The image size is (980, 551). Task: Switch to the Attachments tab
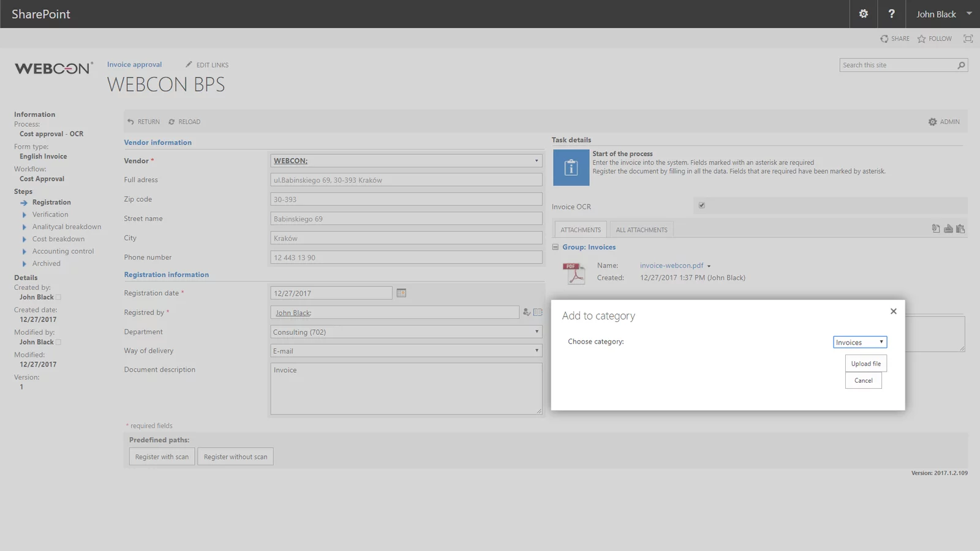[x=581, y=230]
